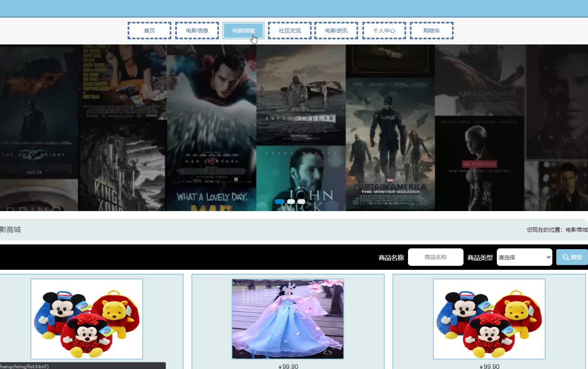Image resolution: width=588 pixels, height=369 pixels.
Task: Click the magnifier icon on 搜索 button
Action: click(566, 257)
